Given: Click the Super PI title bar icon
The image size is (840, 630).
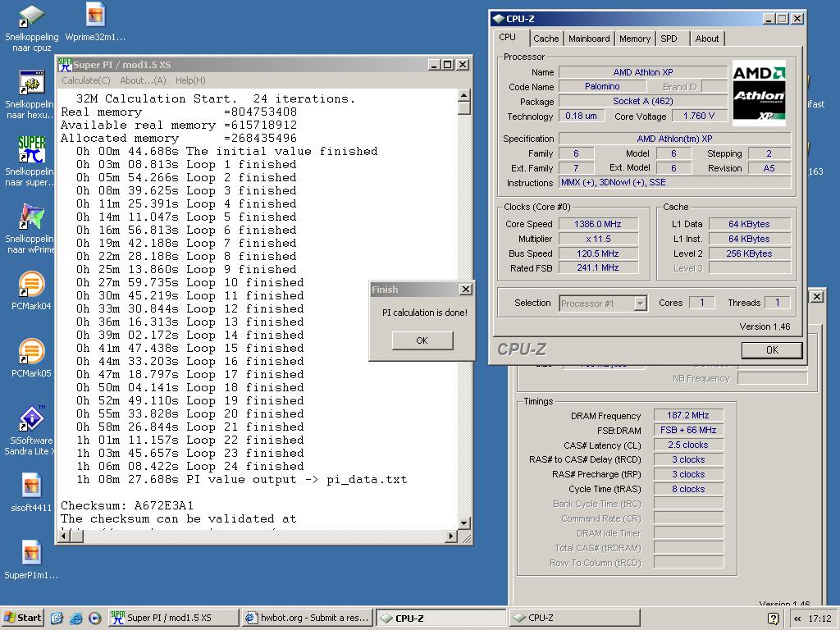Looking at the screenshot, I should tap(66, 65).
